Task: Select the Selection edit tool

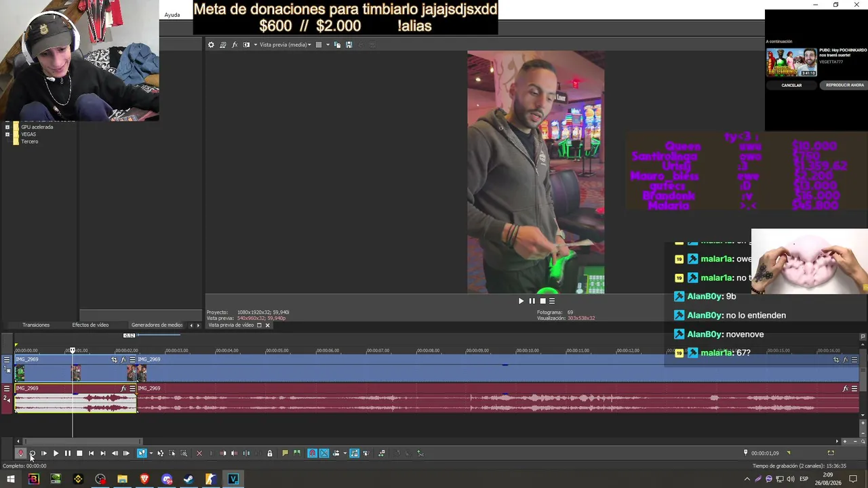Action: point(172,453)
